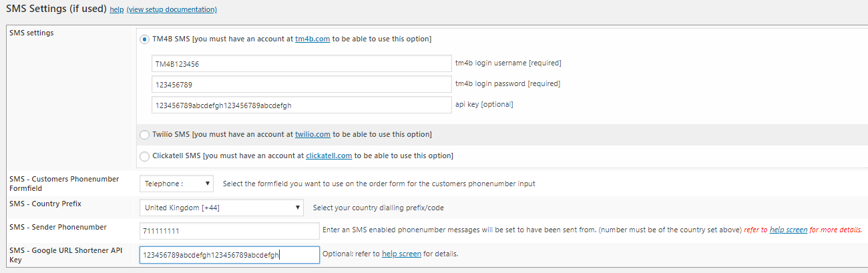Click the 'SMS Settings (if used)' heading
The image size is (868, 273).
[56, 9]
